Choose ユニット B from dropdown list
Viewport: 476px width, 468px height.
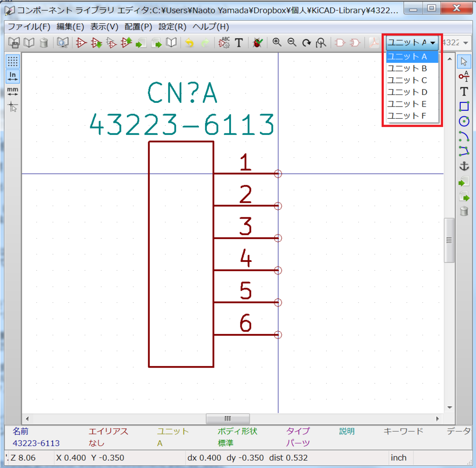[x=412, y=68]
